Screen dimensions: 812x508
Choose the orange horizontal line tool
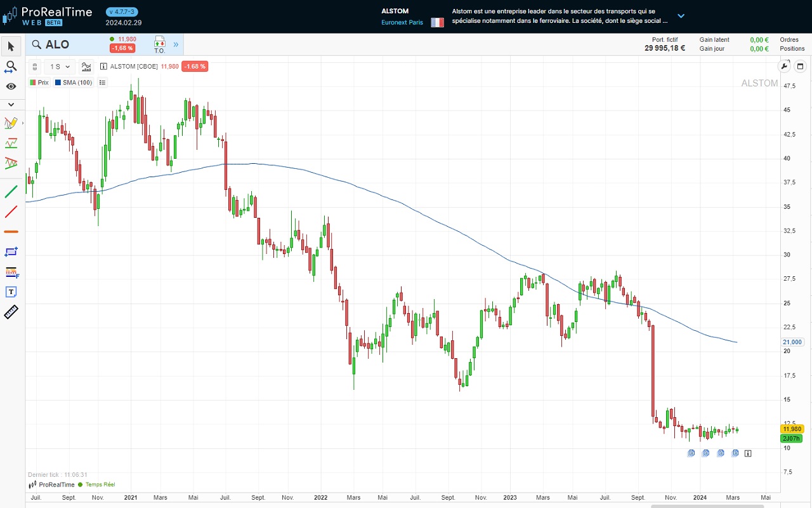tap(11, 232)
